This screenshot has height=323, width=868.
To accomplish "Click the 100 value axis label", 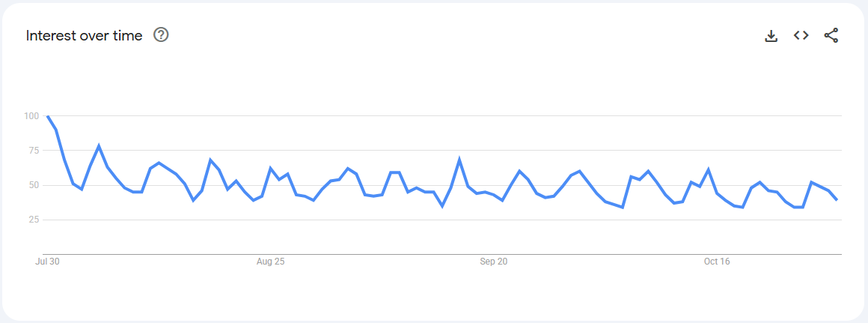I will pos(31,116).
